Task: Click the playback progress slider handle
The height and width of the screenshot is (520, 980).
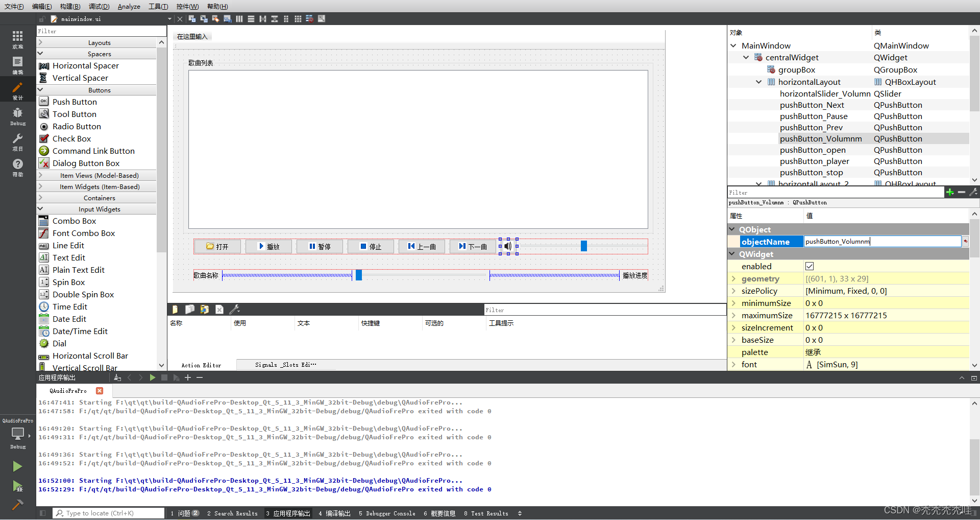Action: click(x=359, y=275)
